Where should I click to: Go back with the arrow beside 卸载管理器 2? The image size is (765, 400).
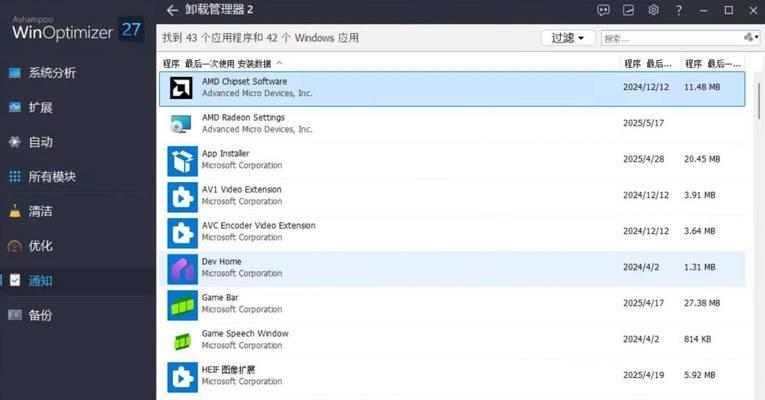(172, 10)
